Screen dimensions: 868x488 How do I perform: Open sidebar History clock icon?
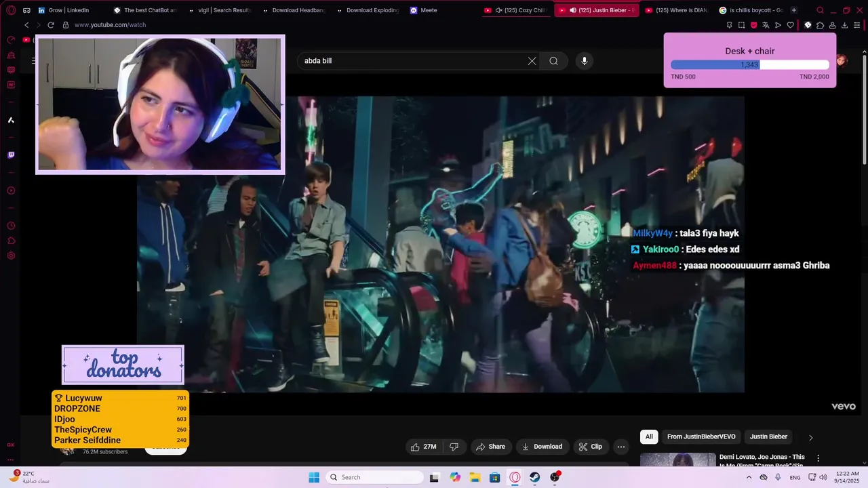(11, 226)
